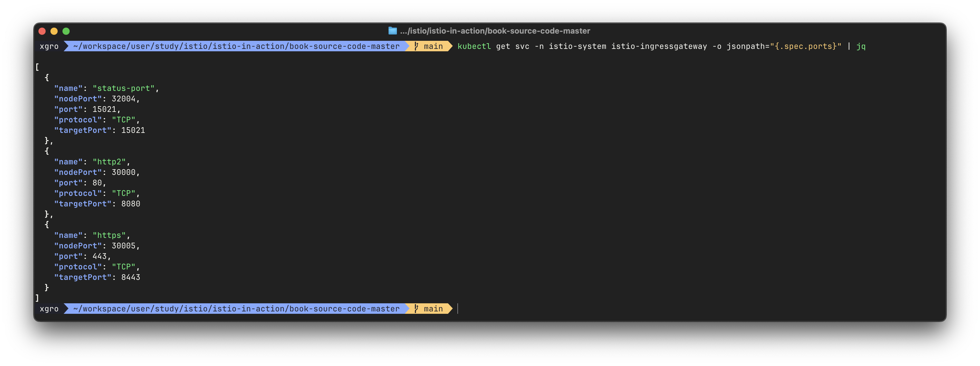980x366 pixels.
Task: Click the top prompt's workspace path segment
Action: click(x=236, y=46)
